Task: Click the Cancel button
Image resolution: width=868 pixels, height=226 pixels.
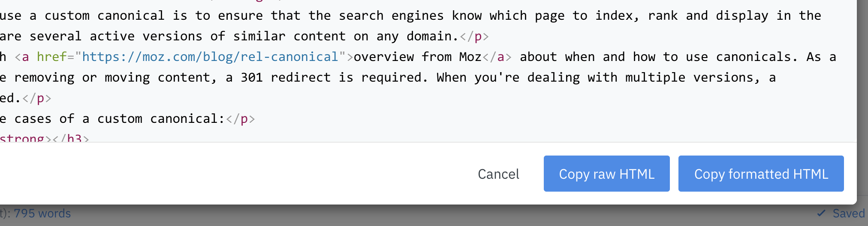Action: [498, 174]
